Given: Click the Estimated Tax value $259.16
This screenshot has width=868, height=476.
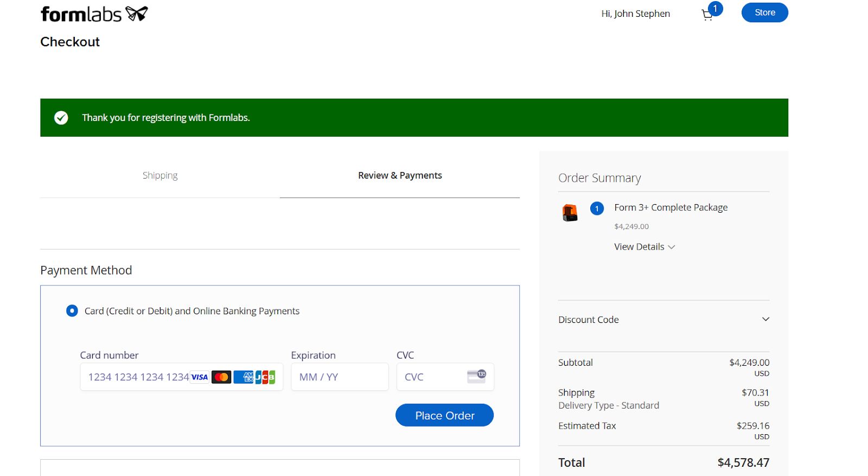Looking at the screenshot, I should (x=753, y=426).
